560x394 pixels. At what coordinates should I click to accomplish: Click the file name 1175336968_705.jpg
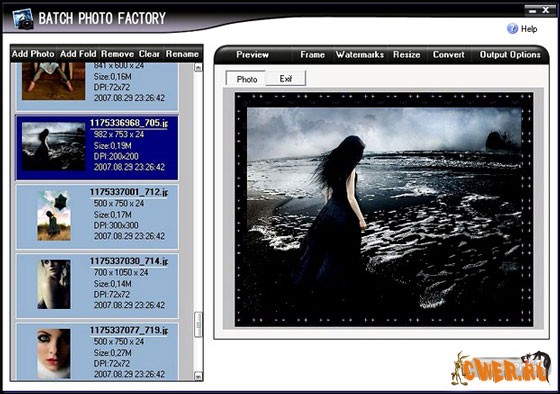(x=129, y=123)
